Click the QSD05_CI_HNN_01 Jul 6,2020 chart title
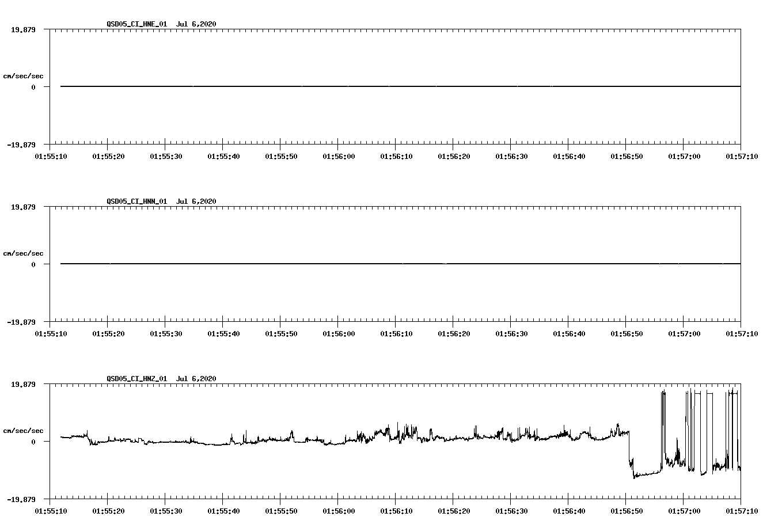Viewport: 782px width, 532px height. pyautogui.click(x=161, y=201)
